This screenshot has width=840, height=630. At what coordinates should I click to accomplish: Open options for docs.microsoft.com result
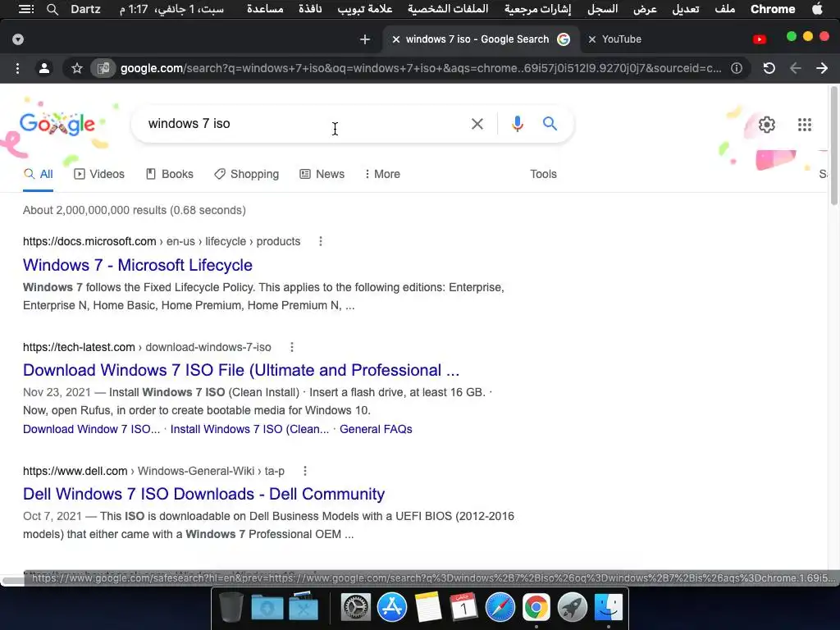click(321, 242)
